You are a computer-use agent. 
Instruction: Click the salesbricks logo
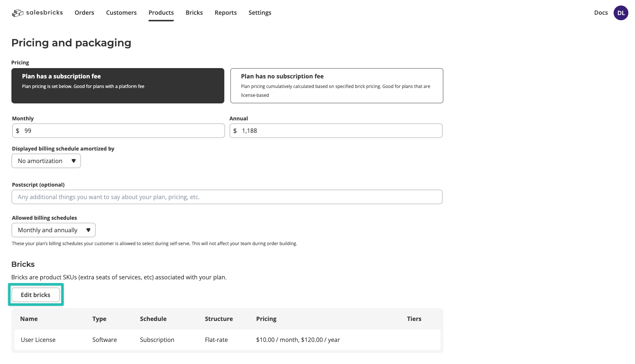[x=37, y=13]
